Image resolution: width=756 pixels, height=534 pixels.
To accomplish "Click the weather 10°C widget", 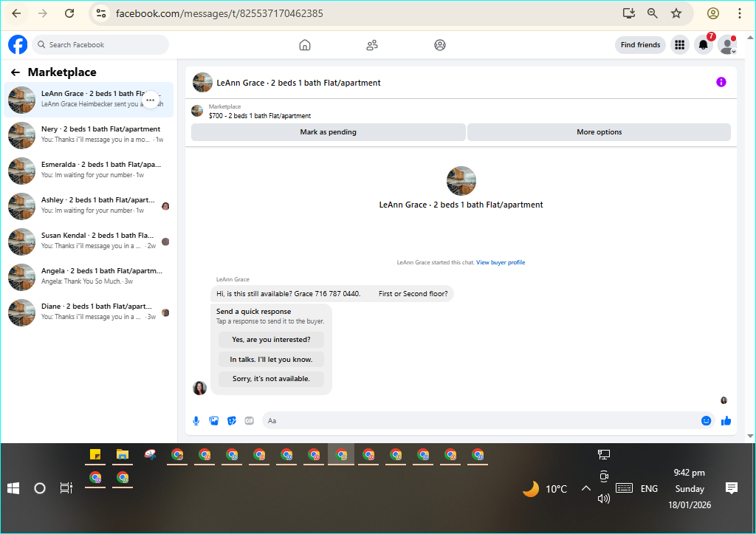I will [546, 489].
